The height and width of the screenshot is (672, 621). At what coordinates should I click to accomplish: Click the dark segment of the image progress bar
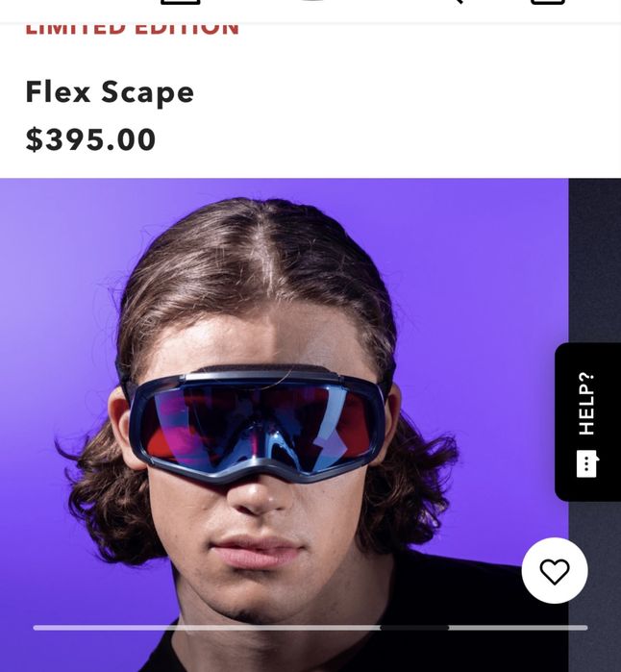414,628
